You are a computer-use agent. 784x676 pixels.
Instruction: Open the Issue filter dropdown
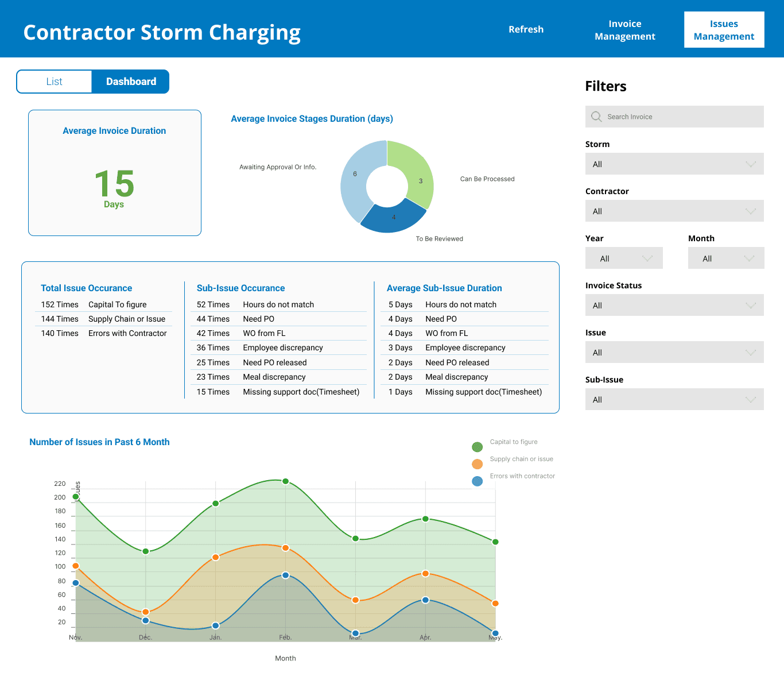pos(674,353)
